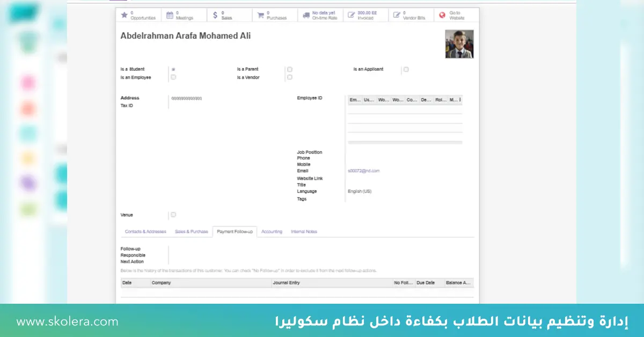The width and height of the screenshot is (644, 337).
Task: Click the student profile photo
Action: point(459,43)
